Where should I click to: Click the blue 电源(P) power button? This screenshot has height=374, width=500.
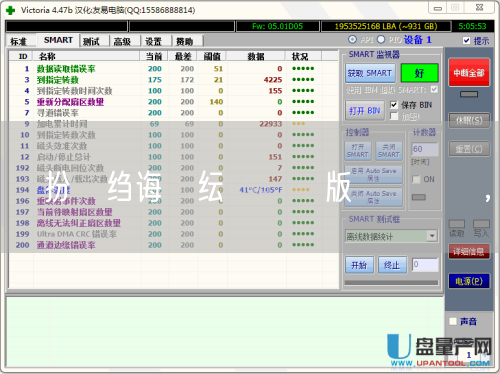pyautogui.click(x=469, y=281)
